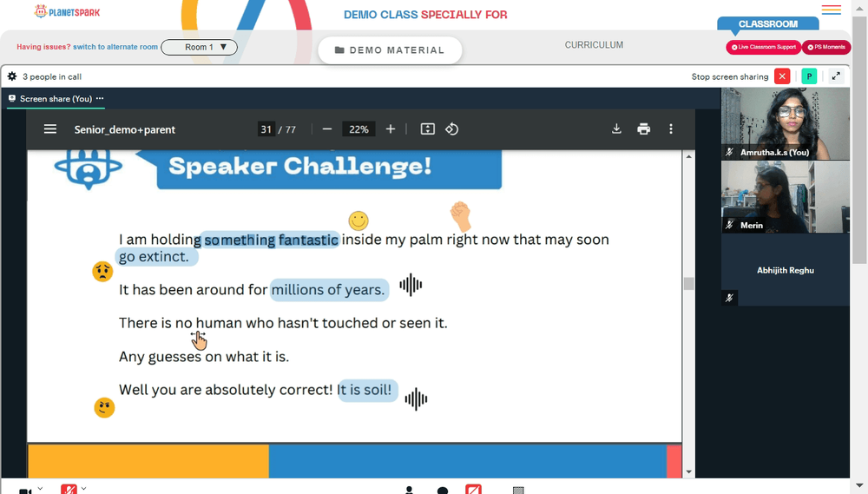The width and height of the screenshot is (868, 494).
Task: Toggle the camera button in call bar
Action: (x=25, y=491)
